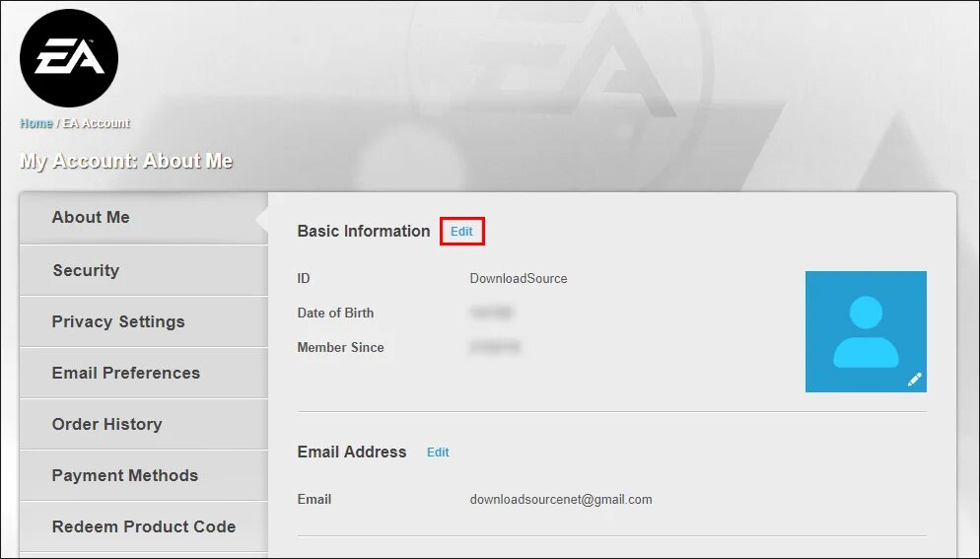Open the Security tab
This screenshot has height=559, width=980.
(x=144, y=270)
